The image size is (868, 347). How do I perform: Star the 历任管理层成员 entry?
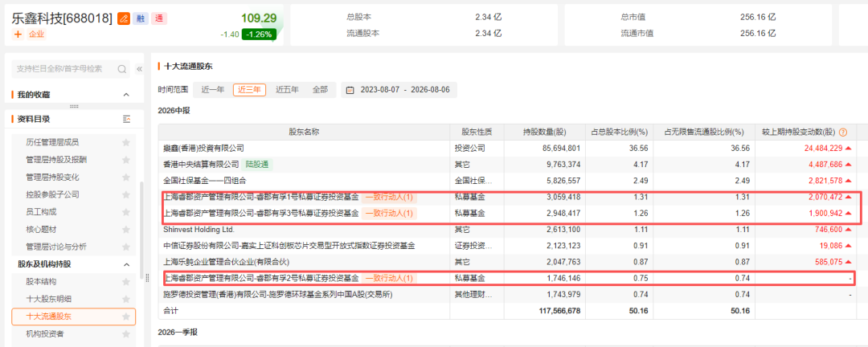[126, 142]
